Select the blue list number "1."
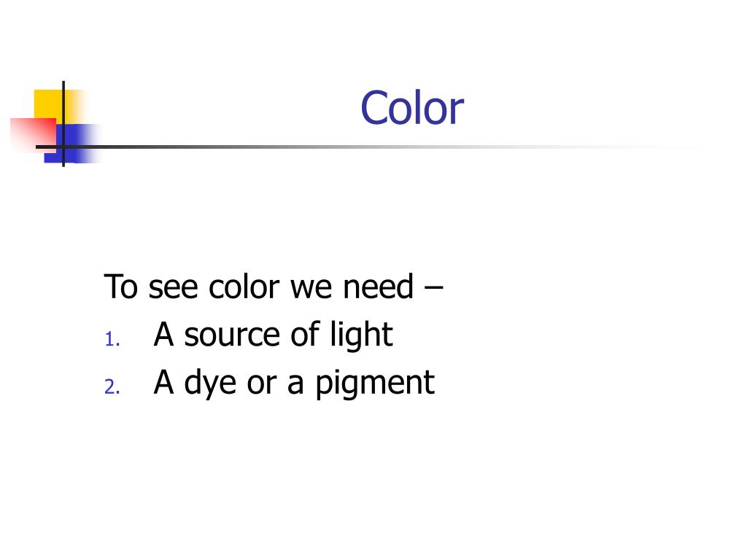The height and width of the screenshot is (560, 747). [x=112, y=340]
